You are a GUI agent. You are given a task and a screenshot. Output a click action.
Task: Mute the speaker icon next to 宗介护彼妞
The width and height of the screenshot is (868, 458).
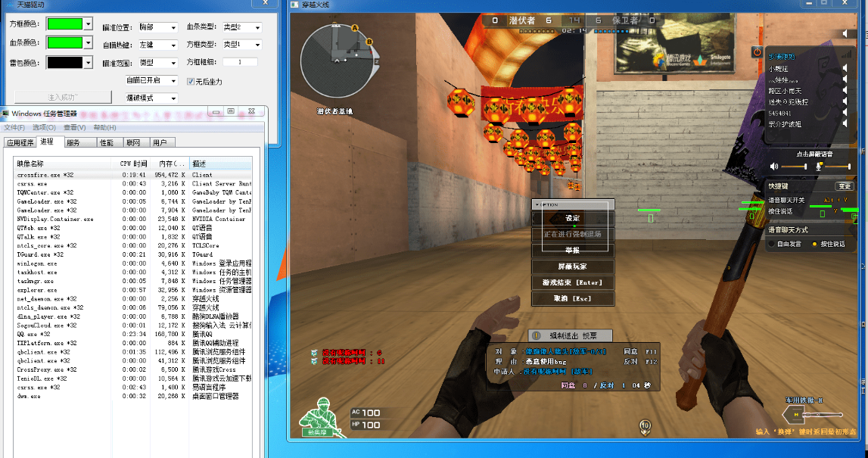tap(845, 124)
